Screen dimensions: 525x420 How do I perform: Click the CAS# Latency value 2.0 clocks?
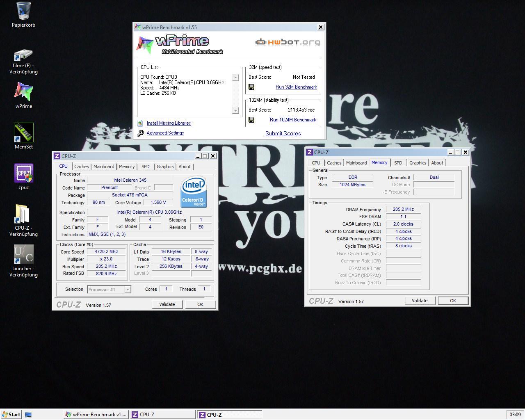pos(403,224)
